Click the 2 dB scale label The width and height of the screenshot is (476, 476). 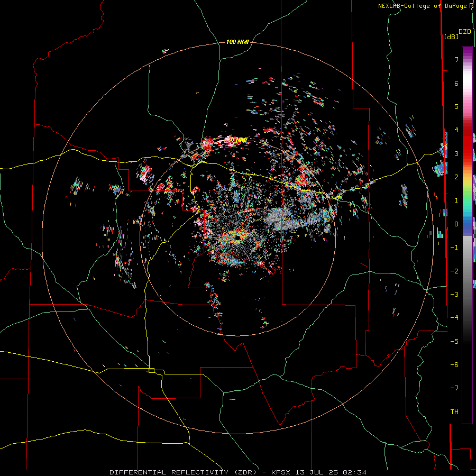tap(456, 177)
